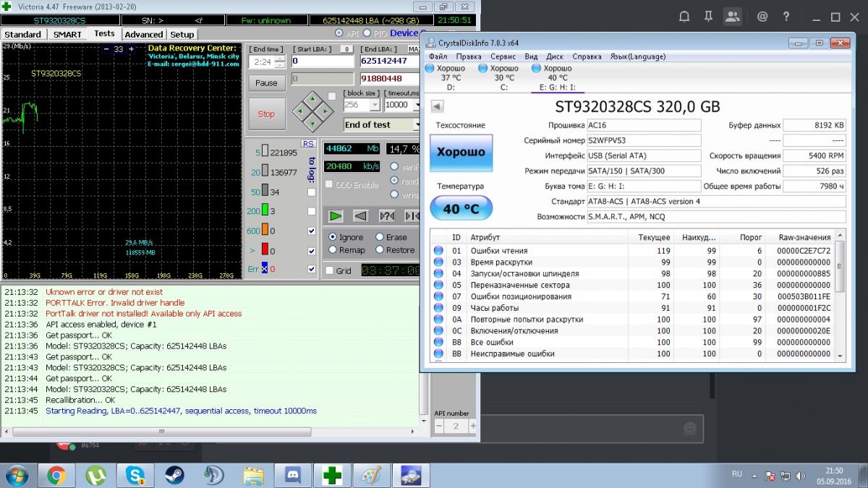Select Erase bad block action
The width and height of the screenshot is (868, 488).
(380, 237)
